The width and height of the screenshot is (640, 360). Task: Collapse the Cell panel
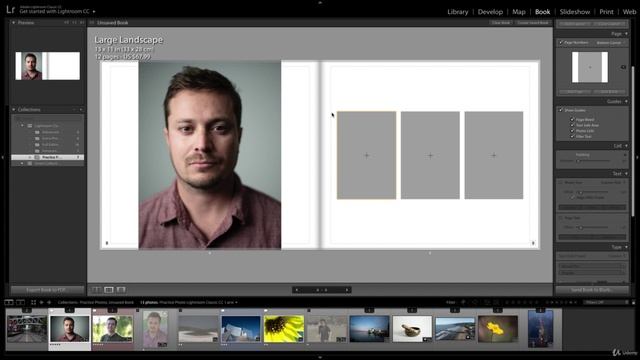coord(626,146)
